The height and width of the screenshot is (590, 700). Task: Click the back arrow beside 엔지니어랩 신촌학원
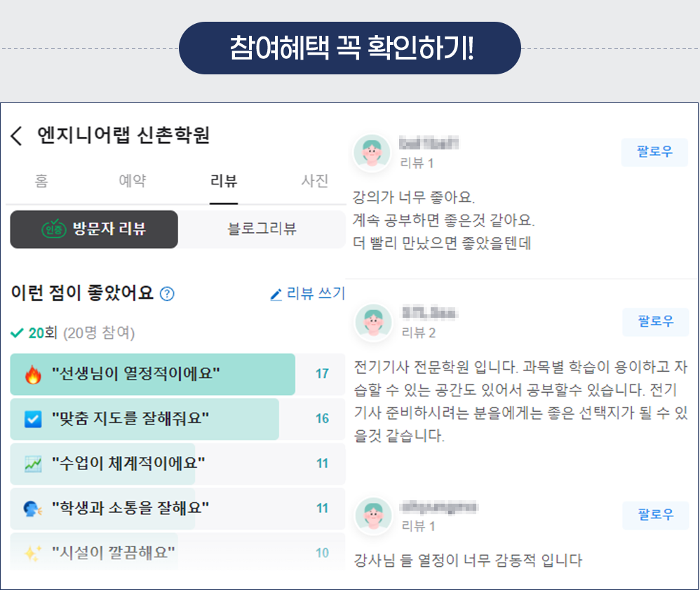click(17, 135)
